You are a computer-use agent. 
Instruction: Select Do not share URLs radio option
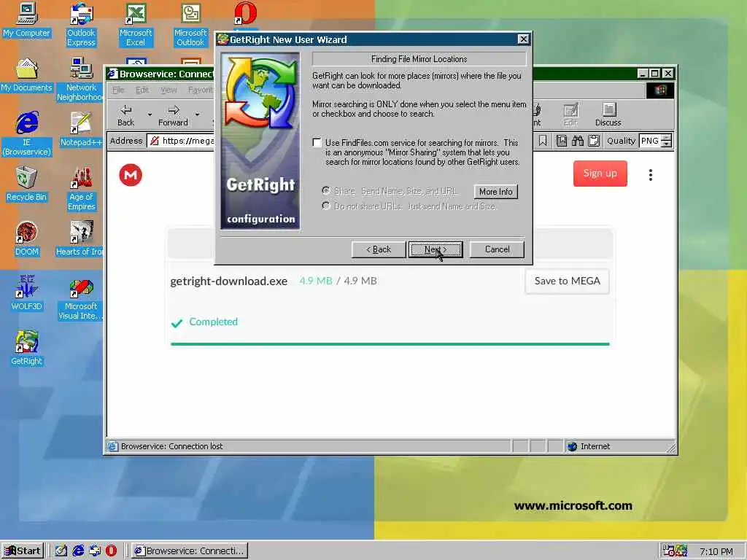point(326,206)
